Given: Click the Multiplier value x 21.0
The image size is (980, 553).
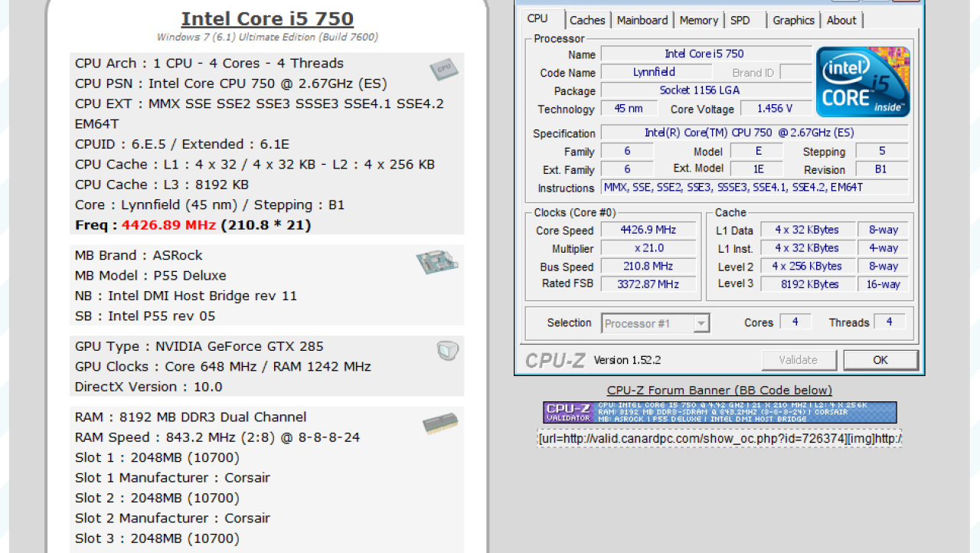Looking at the screenshot, I should click(x=648, y=248).
